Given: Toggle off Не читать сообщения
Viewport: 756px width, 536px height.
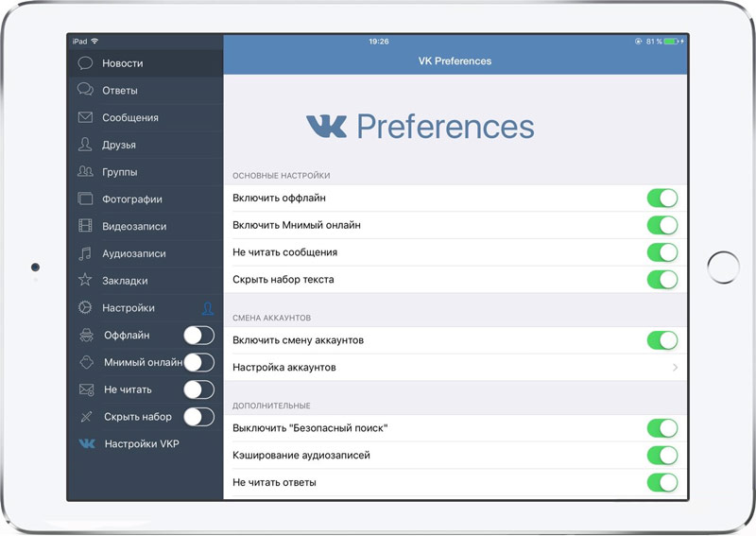Looking at the screenshot, I should pos(662,252).
